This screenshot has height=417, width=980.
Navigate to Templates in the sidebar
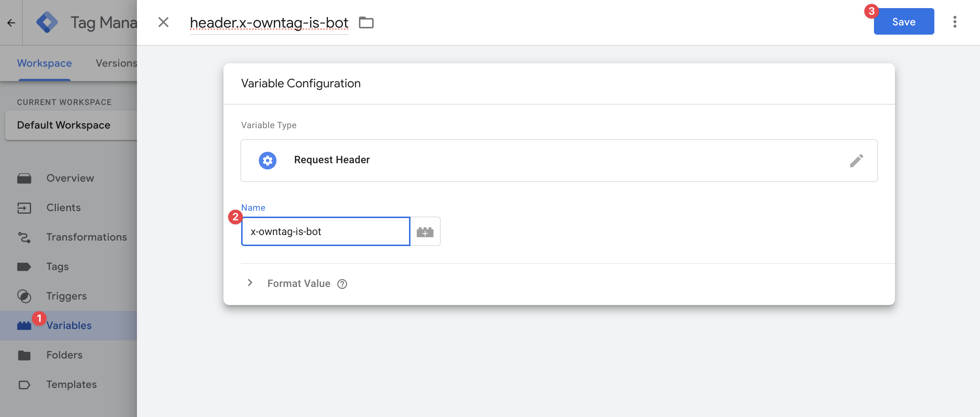[x=71, y=385]
